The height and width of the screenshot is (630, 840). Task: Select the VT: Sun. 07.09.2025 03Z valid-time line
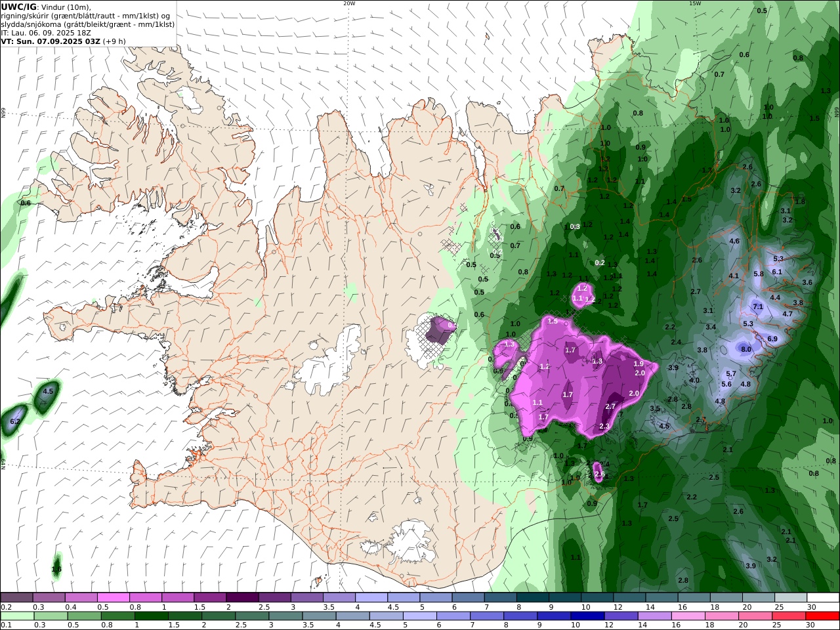point(51,41)
